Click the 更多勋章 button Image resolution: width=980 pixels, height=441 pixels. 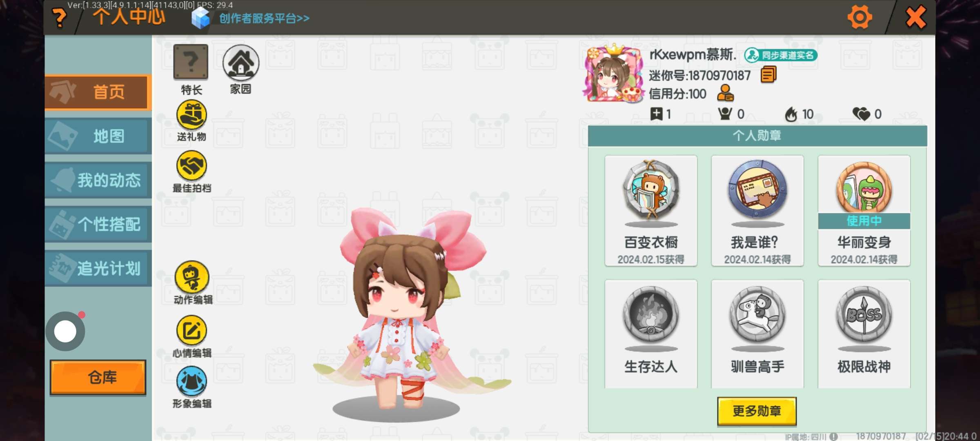pyautogui.click(x=757, y=411)
